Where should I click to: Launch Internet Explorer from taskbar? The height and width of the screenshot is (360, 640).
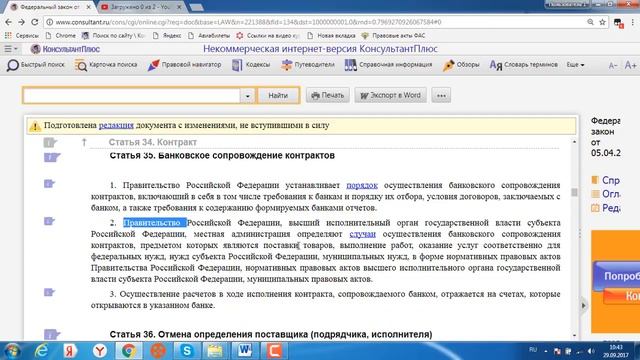click(x=41, y=351)
